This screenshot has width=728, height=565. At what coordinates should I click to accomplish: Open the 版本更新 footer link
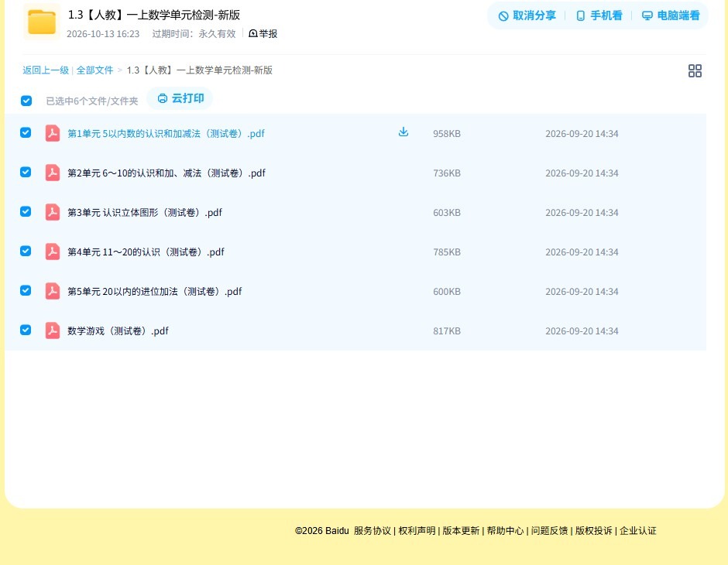tap(461, 531)
